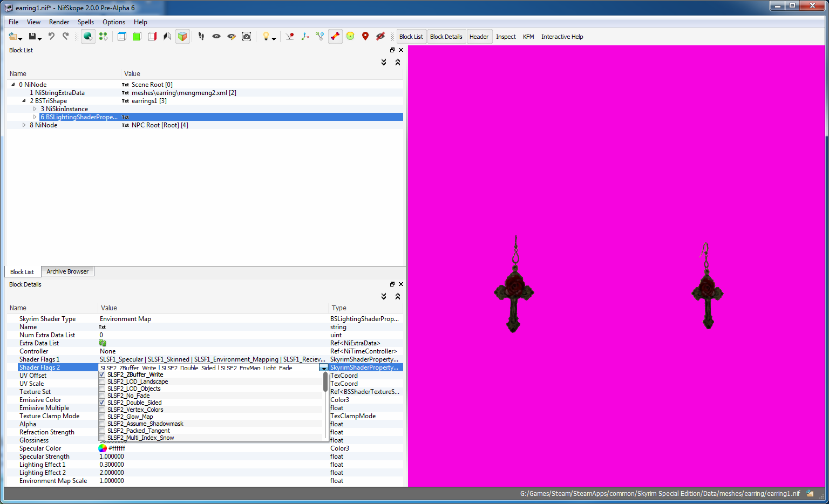Image resolution: width=829 pixels, height=504 pixels.
Task: Enable SLSF2_No_Fade flag
Action: pos(102,396)
